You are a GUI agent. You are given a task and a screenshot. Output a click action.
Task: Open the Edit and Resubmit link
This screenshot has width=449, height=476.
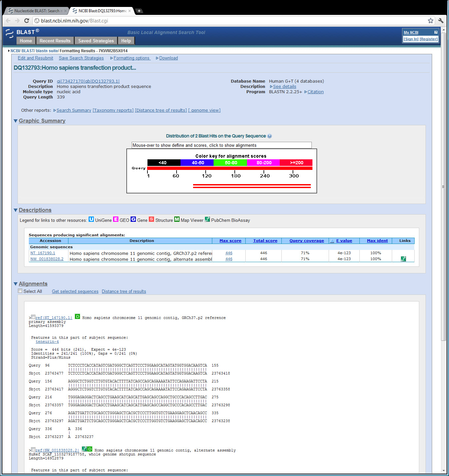tap(35, 58)
